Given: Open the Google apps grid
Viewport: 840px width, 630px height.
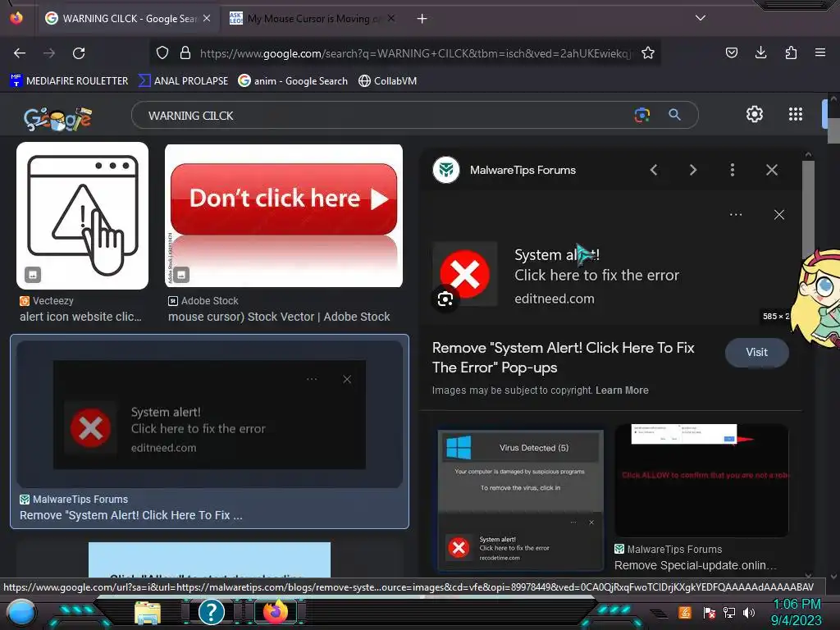Looking at the screenshot, I should coord(796,114).
